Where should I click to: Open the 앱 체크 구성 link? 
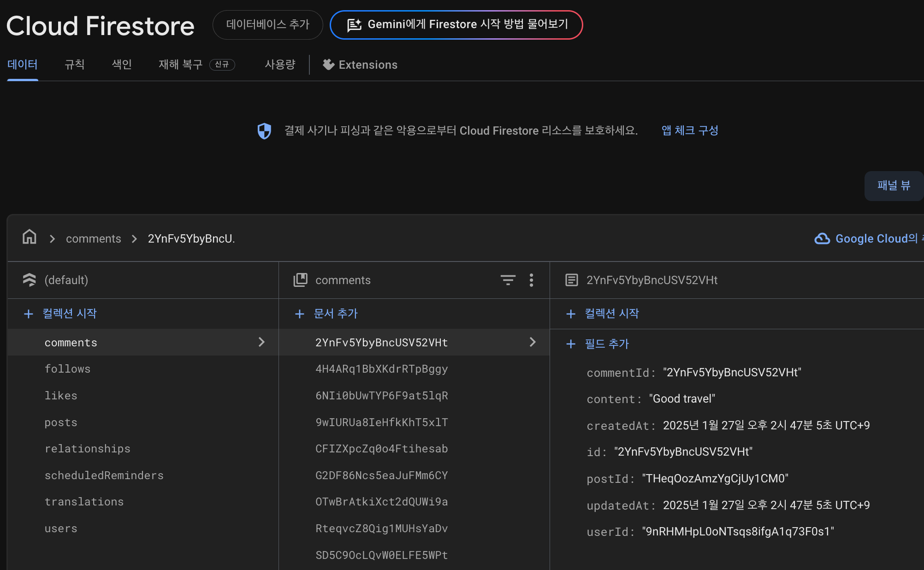[689, 131]
